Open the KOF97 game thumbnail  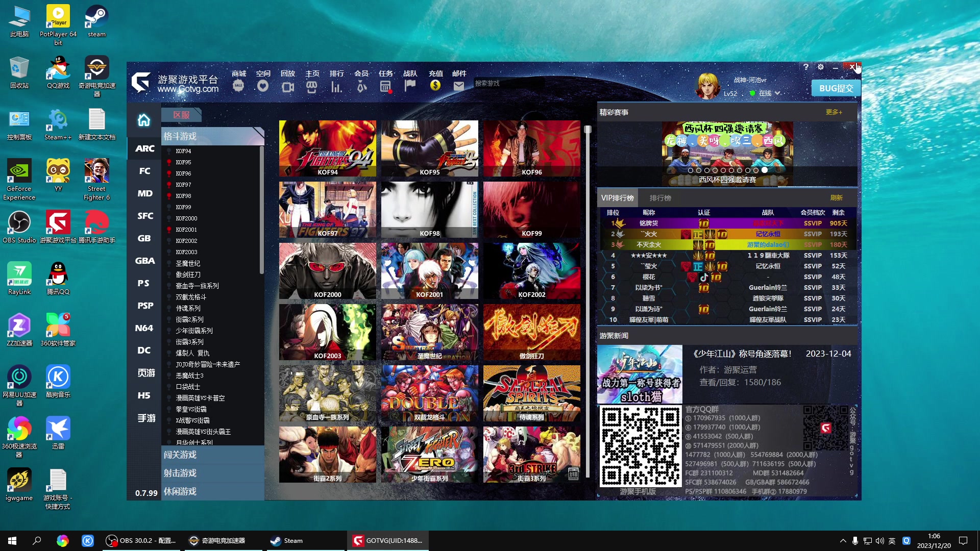[x=328, y=210]
